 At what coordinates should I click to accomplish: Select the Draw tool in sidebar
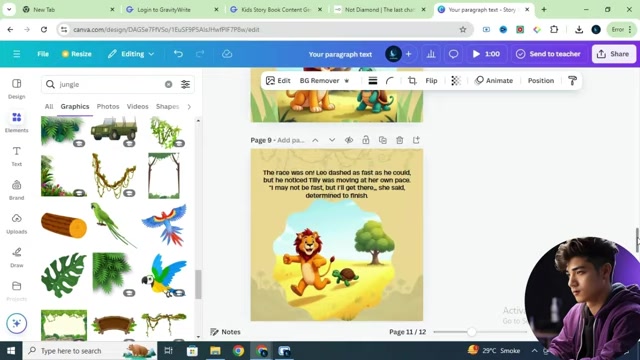[16, 257]
